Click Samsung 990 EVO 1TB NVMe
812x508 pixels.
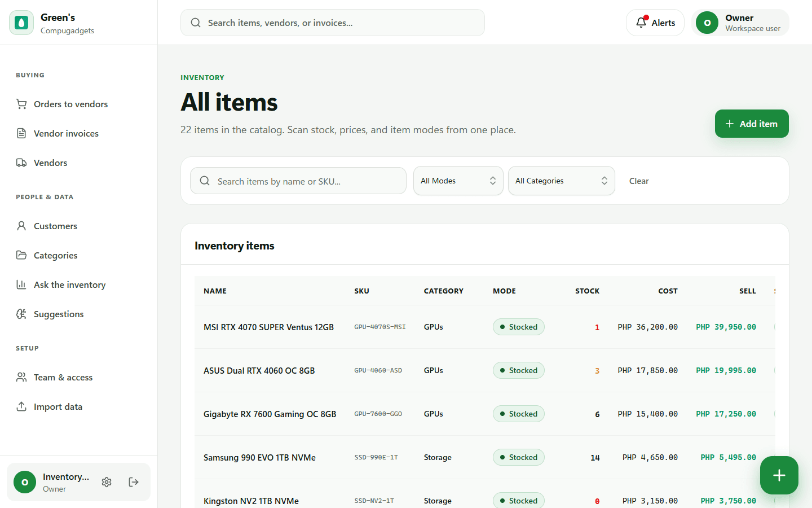pos(259,457)
